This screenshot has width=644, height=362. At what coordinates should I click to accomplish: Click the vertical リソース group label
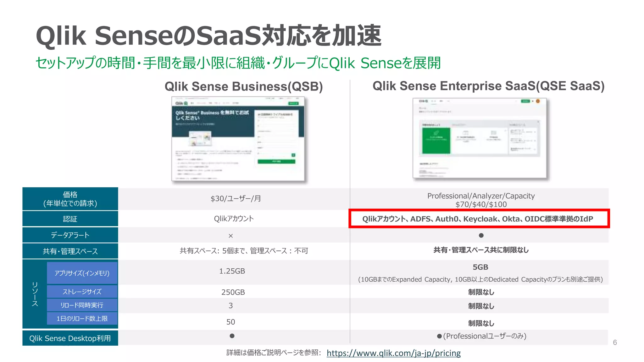pos(35,294)
